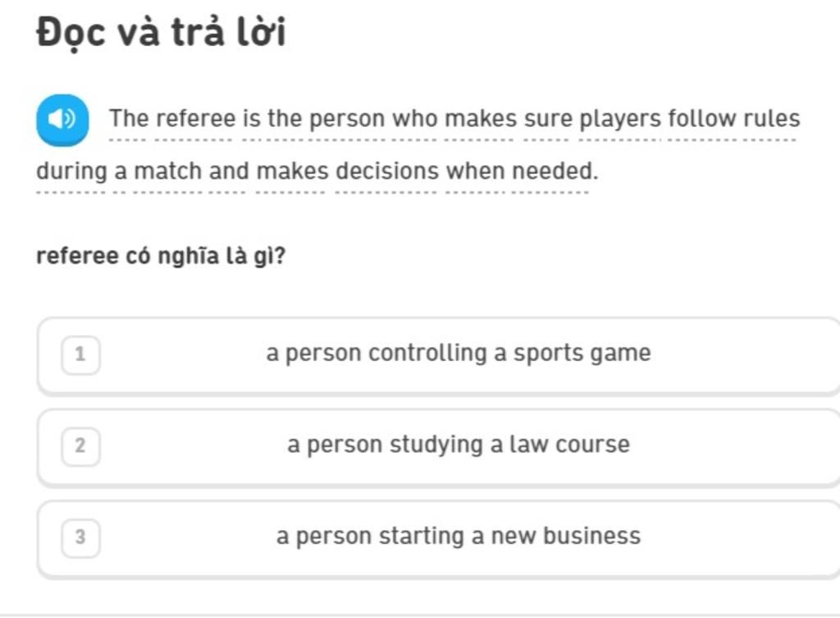Pick answer "a person starting a new business"
This screenshot has width=840, height=618.
click(458, 537)
